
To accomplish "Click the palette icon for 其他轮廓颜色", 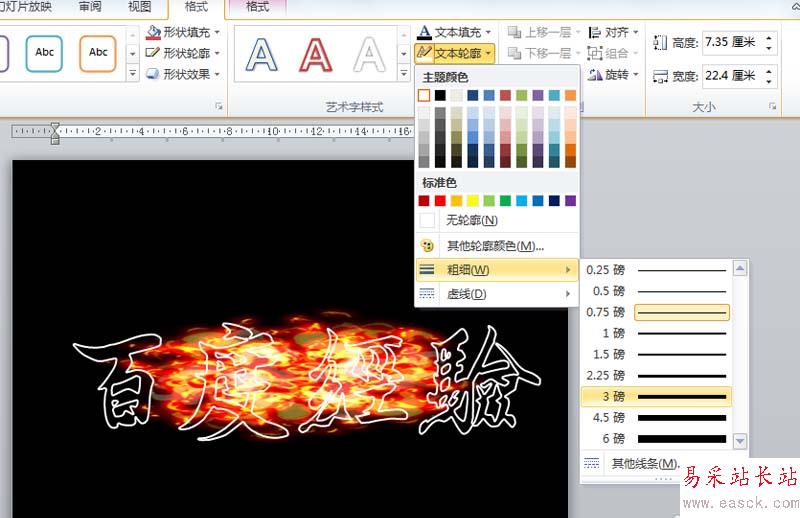I will pos(427,246).
